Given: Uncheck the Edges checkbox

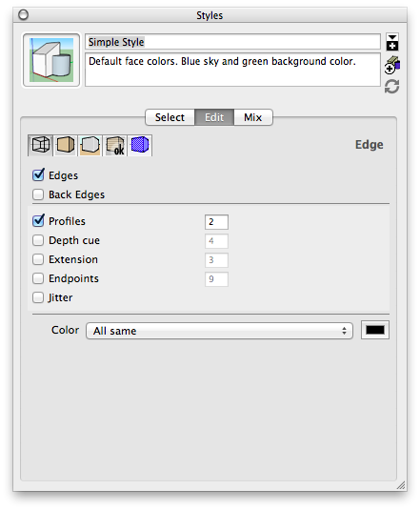Looking at the screenshot, I should tap(38, 175).
